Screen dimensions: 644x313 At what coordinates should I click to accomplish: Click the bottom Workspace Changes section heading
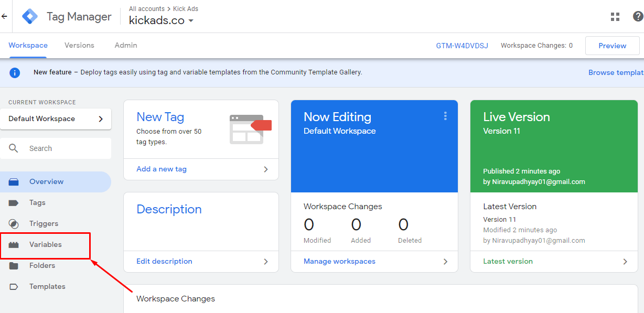click(x=176, y=299)
